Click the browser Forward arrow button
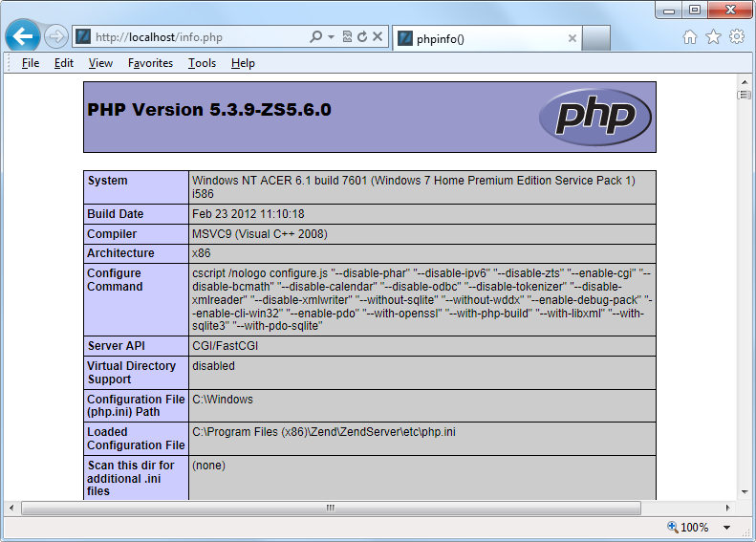Viewport: 756px width, 542px height. point(56,36)
